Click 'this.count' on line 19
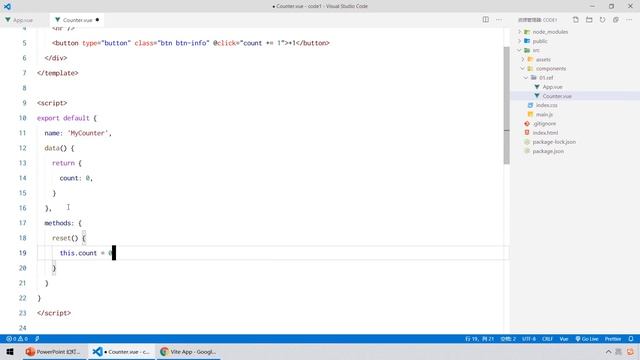 (78, 253)
